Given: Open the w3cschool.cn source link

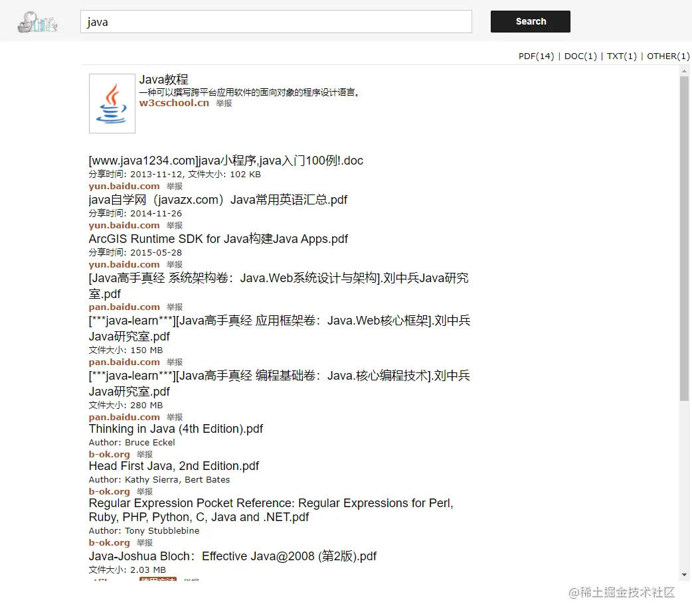Looking at the screenshot, I should pos(174,103).
